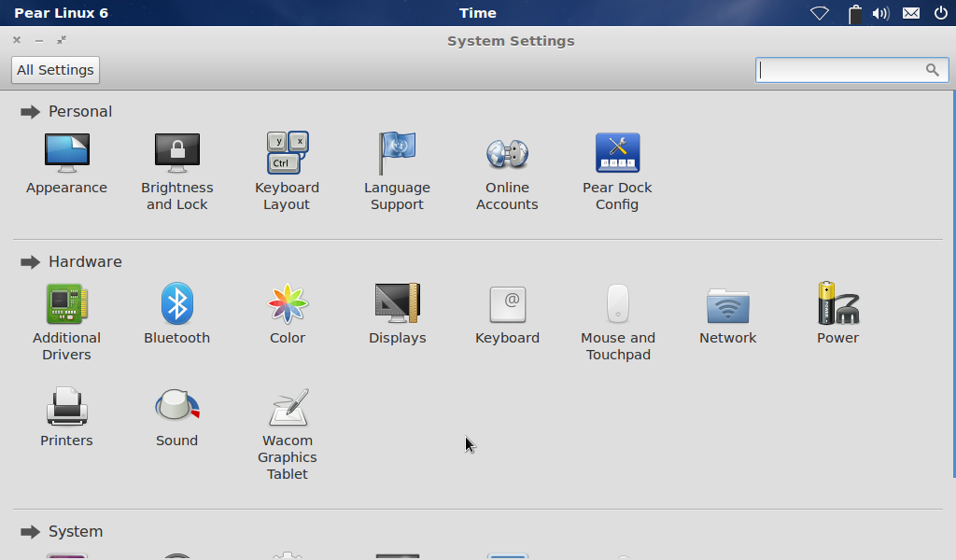The image size is (956, 560).
Task: Click the System section heading
Action: [x=75, y=531]
